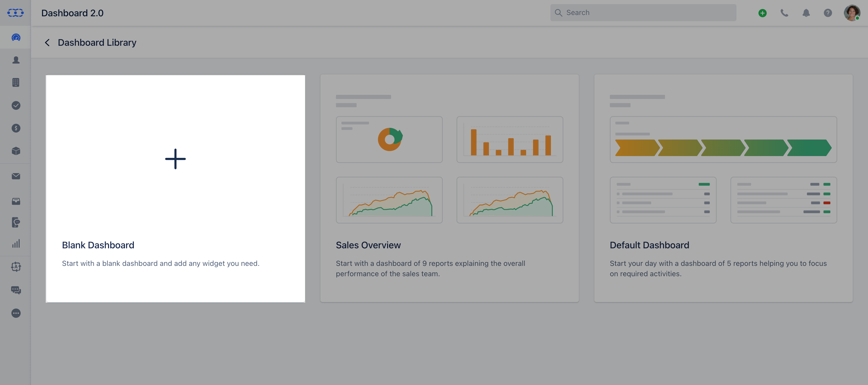Screen dimensions: 868x385
Task: Click the red-status list preview in Default Dashboard
Action: [783, 200]
